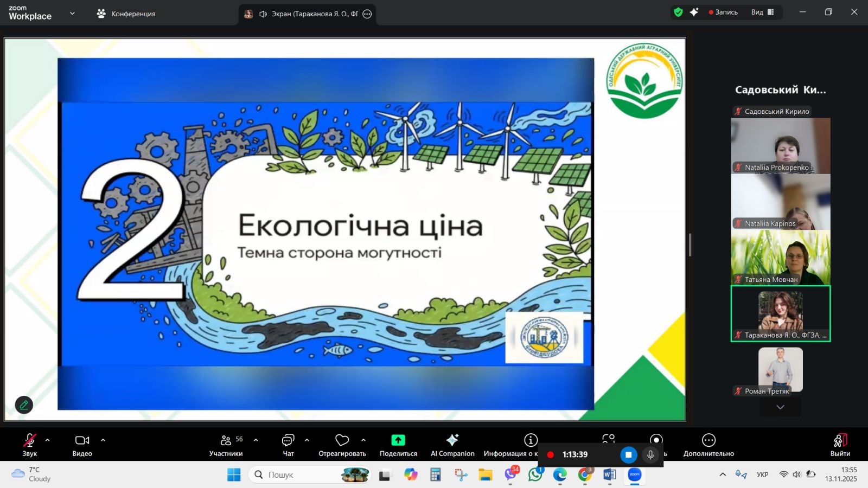Click the green annotation pencil icon

pos(24,404)
